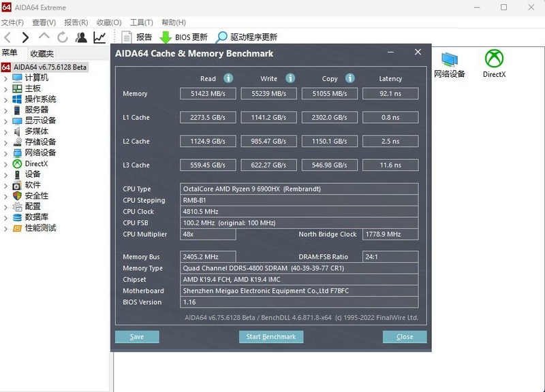Open the DirectX icon in right pane

(x=494, y=63)
